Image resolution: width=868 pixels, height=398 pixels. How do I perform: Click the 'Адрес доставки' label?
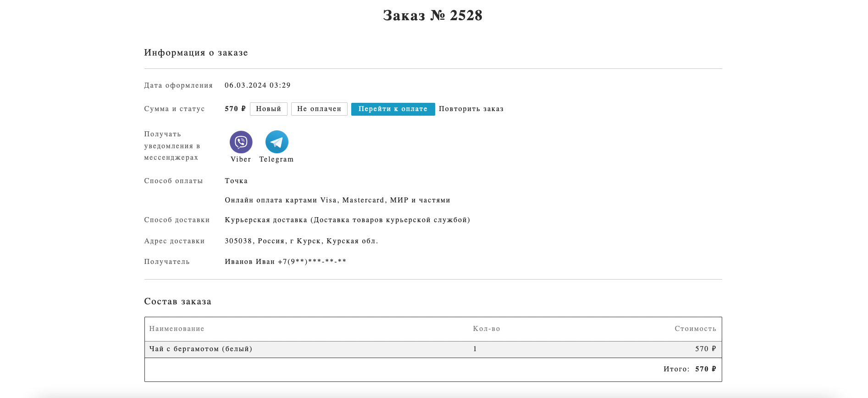point(174,241)
